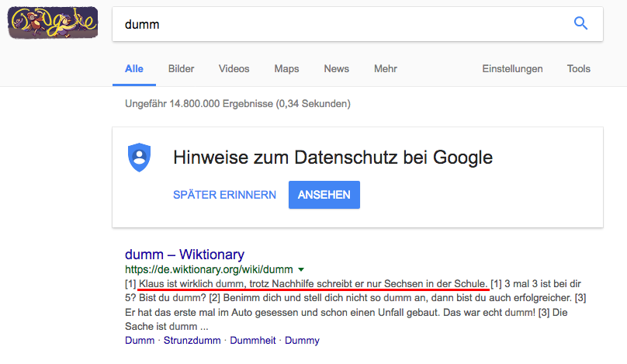627x364 pixels.
Task: Click the Google doodle logo
Action: [x=53, y=23]
